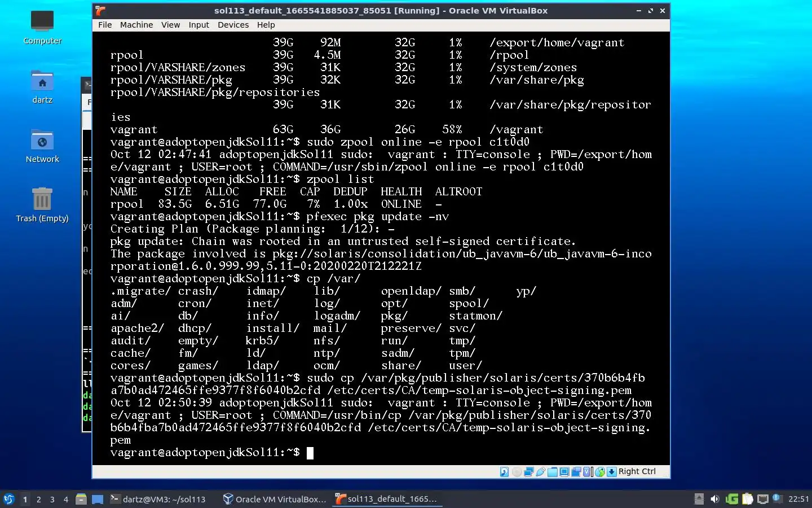
Task: Click the 'openldap/' directory entry
Action: [411, 291]
